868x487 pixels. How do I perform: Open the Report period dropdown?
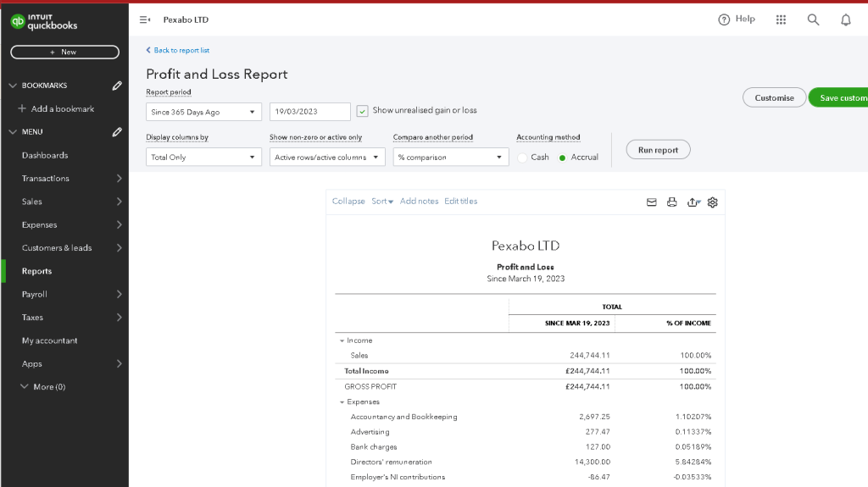(203, 112)
